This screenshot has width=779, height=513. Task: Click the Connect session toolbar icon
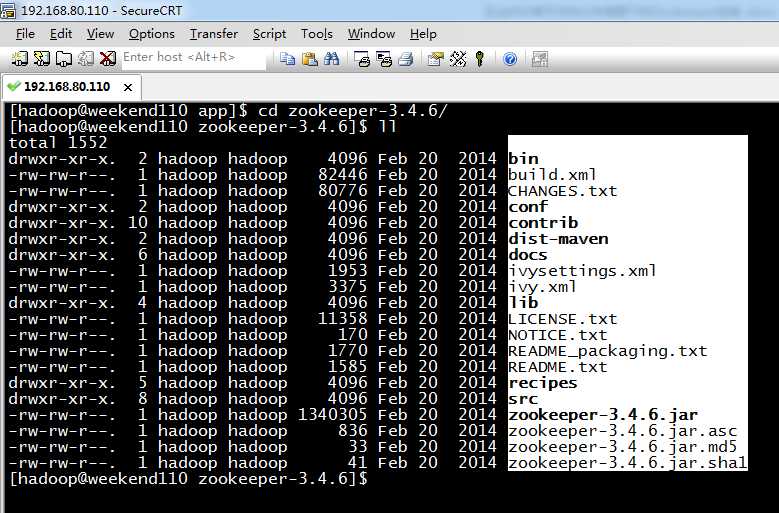pos(19,59)
